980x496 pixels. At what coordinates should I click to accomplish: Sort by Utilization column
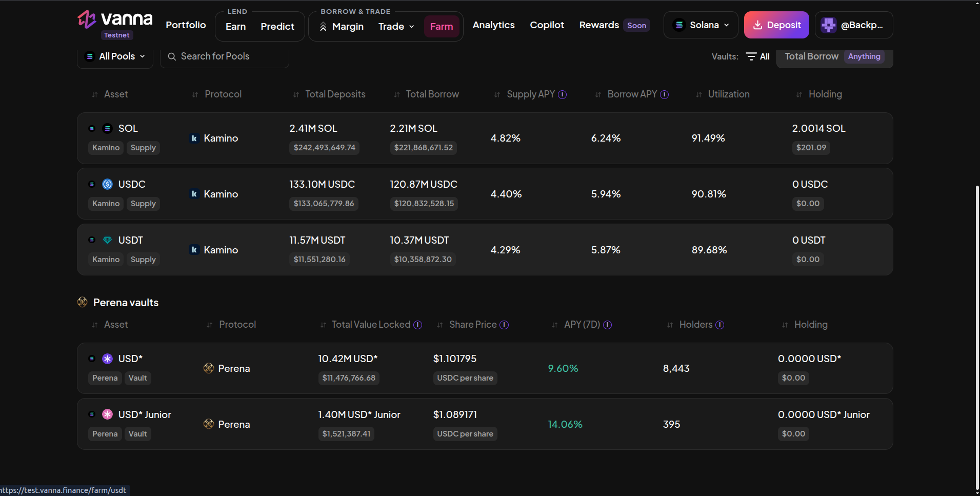[x=722, y=94]
